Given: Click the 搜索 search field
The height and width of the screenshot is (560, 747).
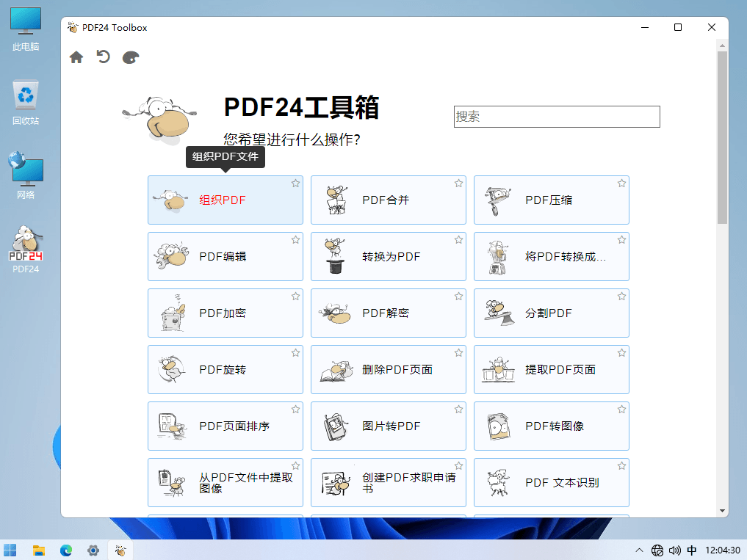Looking at the screenshot, I should [557, 116].
